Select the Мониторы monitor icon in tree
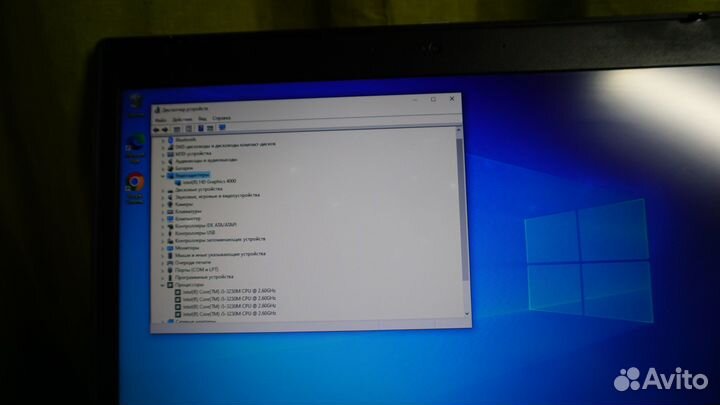Viewport: 720px width, 405px height. click(x=170, y=248)
